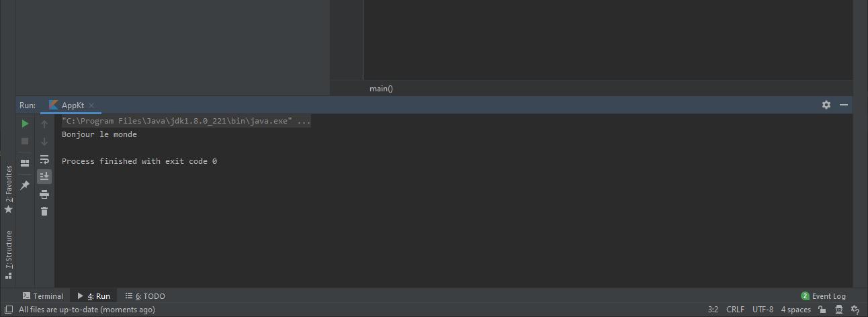The image size is (868, 317).
Task: Open UTF-8 file encoding selector
Action: pyautogui.click(x=763, y=310)
